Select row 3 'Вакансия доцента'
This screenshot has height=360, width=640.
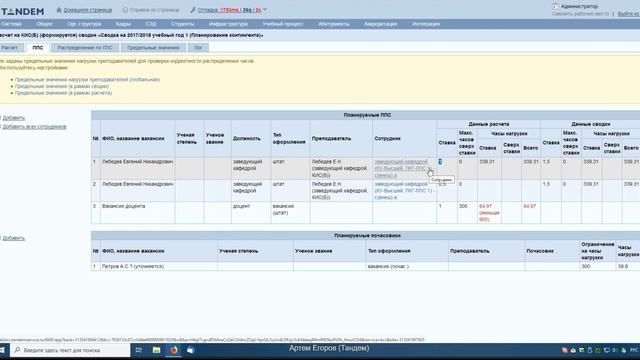click(124, 206)
